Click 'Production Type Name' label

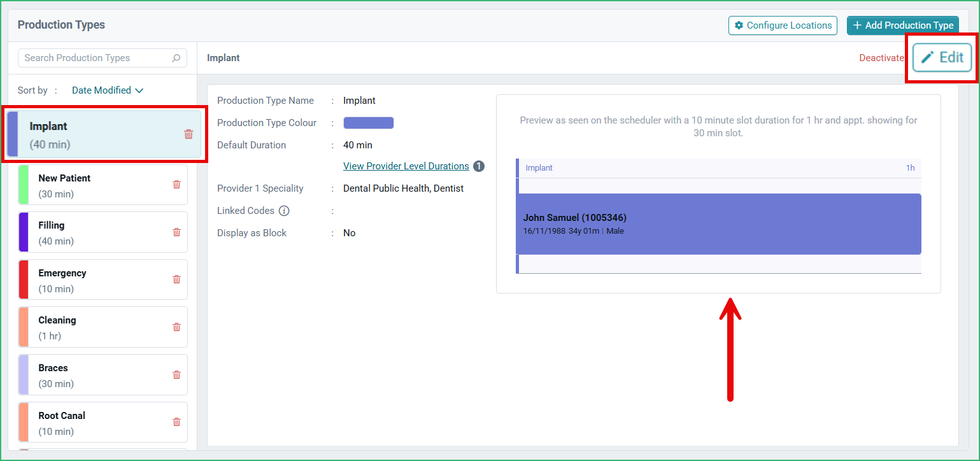tap(266, 101)
